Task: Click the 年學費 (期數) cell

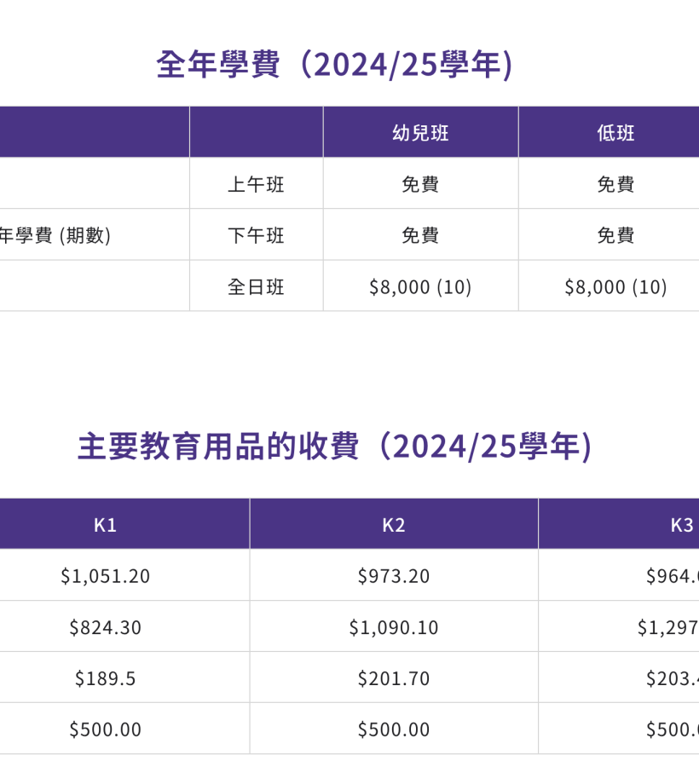Action: [55, 235]
